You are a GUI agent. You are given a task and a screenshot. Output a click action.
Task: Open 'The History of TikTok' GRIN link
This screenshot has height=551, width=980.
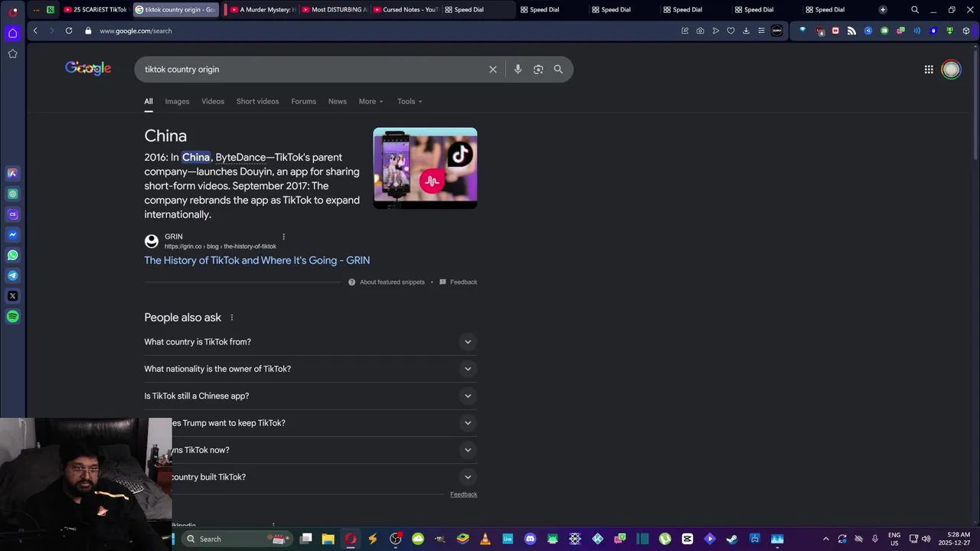click(256, 260)
